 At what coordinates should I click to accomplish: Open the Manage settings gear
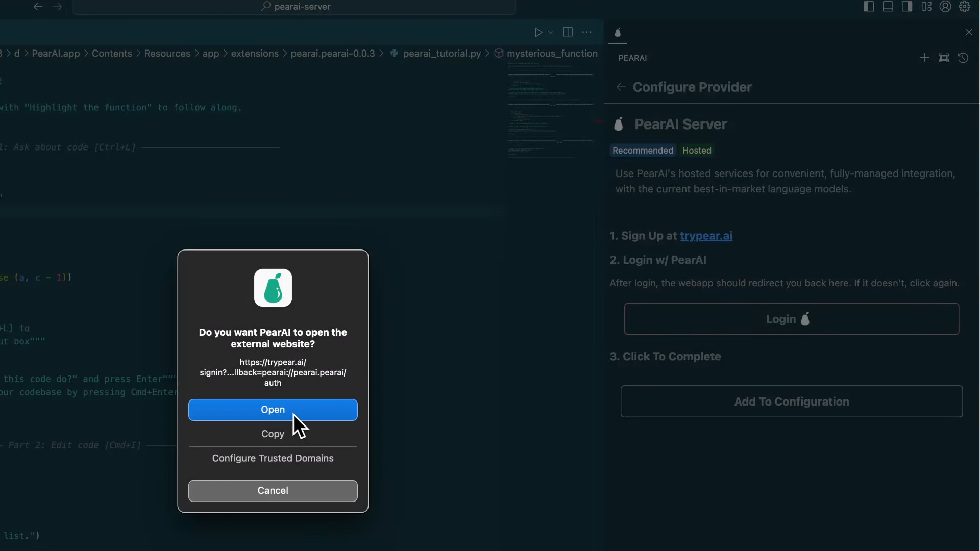pyautogui.click(x=964, y=7)
